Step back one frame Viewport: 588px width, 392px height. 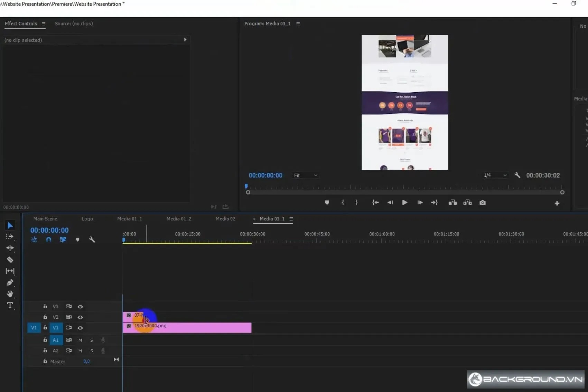[390, 203]
